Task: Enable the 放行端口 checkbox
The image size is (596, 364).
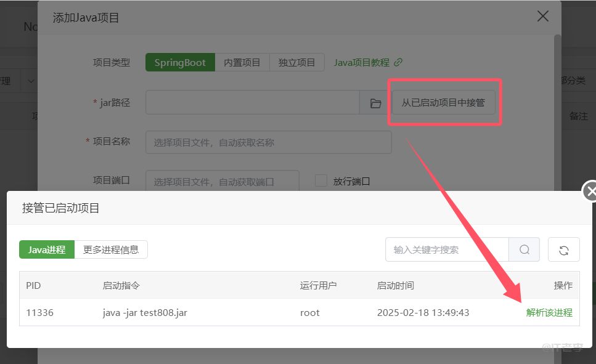Action: 320,180
